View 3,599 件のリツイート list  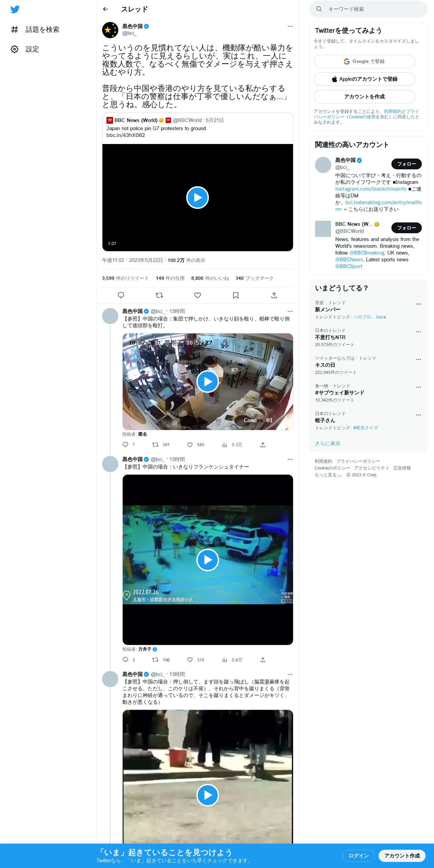click(125, 278)
